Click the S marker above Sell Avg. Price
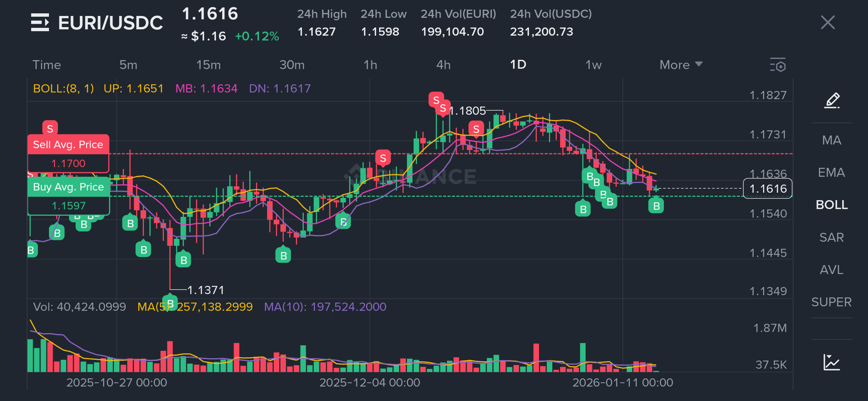The image size is (868, 401). [x=50, y=128]
